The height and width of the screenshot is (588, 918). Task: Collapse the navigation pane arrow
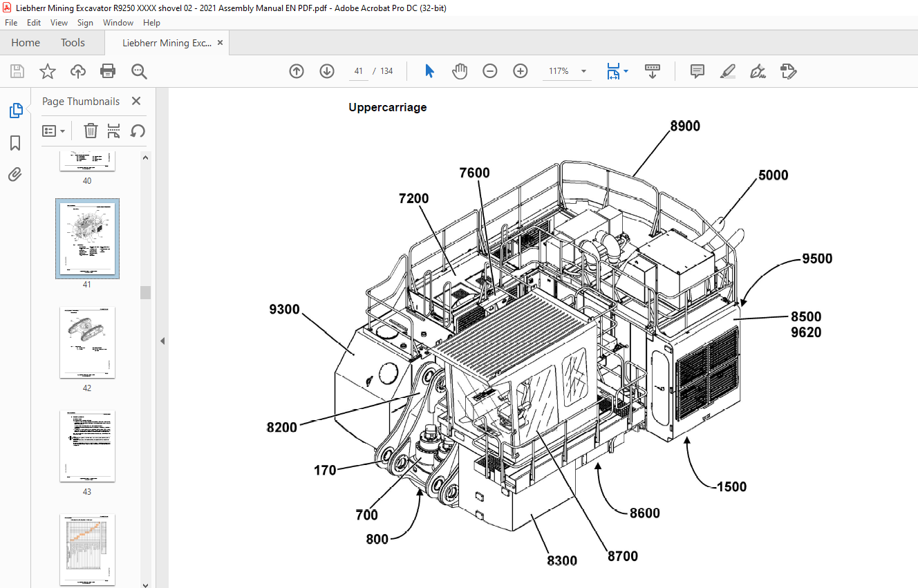[162, 341]
